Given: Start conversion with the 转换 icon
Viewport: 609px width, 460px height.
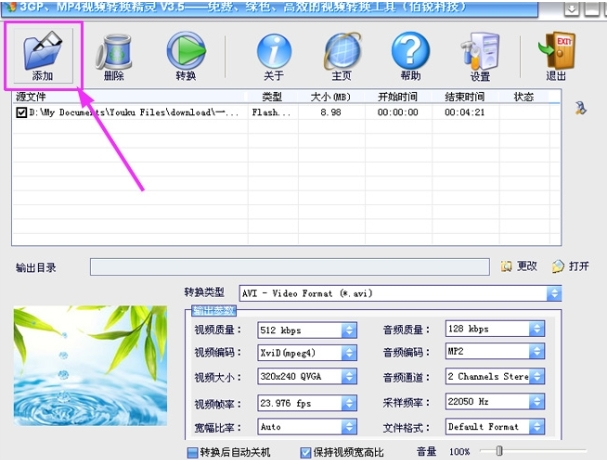Looking at the screenshot, I should pyautogui.click(x=185, y=53).
